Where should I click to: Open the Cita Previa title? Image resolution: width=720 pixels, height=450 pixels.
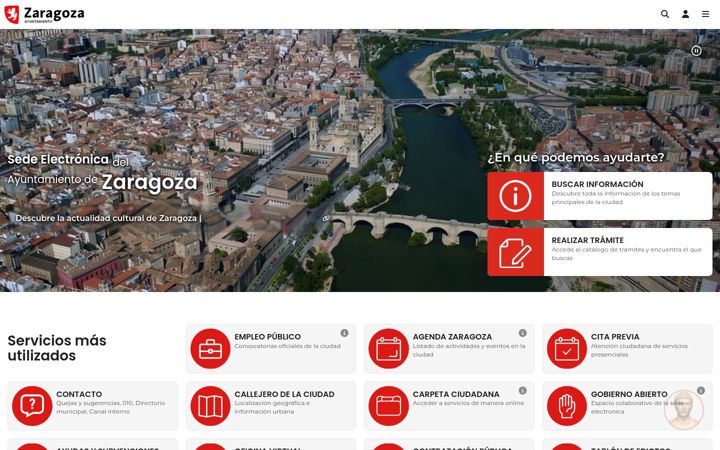(x=615, y=337)
